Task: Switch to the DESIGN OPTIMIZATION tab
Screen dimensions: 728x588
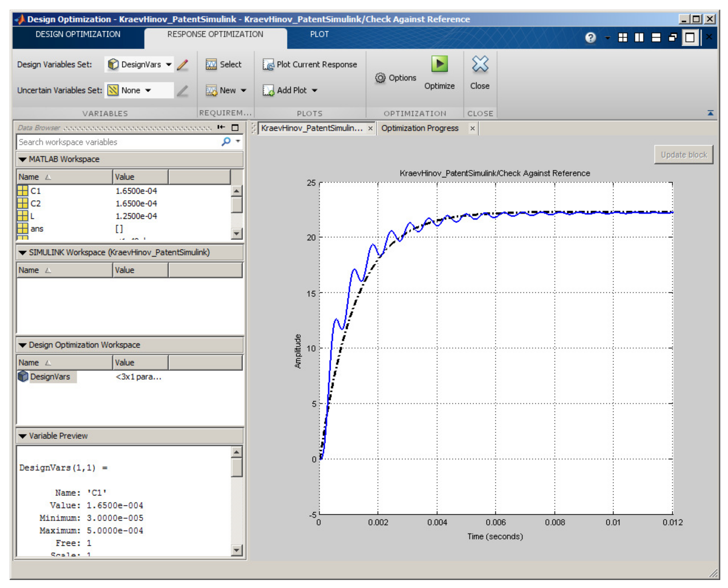Action: point(78,34)
